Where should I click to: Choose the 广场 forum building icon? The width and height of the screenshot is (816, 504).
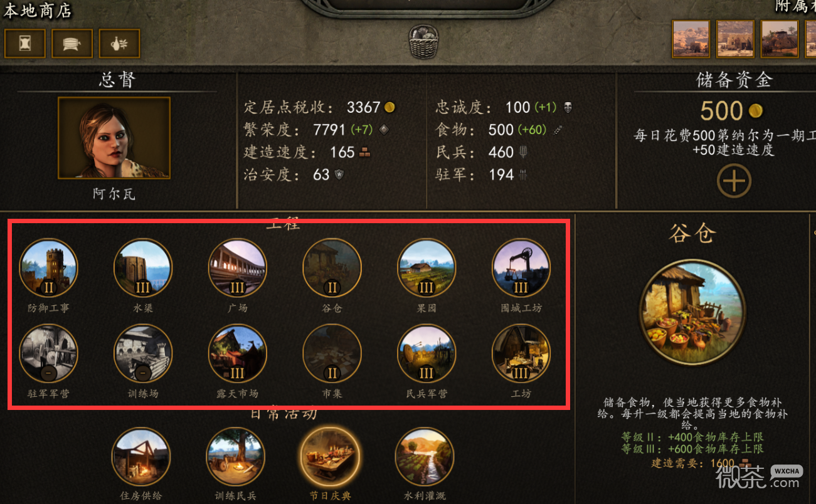click(238, 268)
